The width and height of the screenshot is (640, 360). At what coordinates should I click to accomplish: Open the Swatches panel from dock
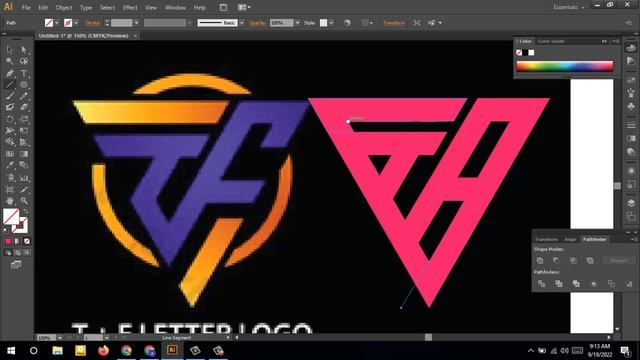point(631,80)
